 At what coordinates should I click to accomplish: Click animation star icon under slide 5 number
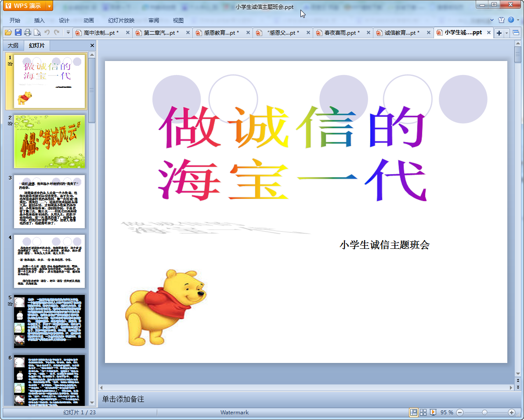pyautogui.click(x=10, y=304)
